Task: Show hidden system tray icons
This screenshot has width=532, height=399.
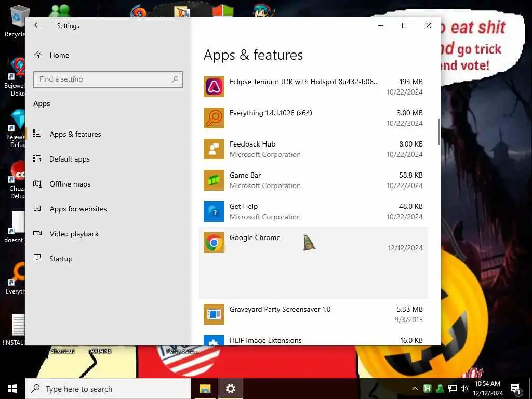Action: coord(415,389)
